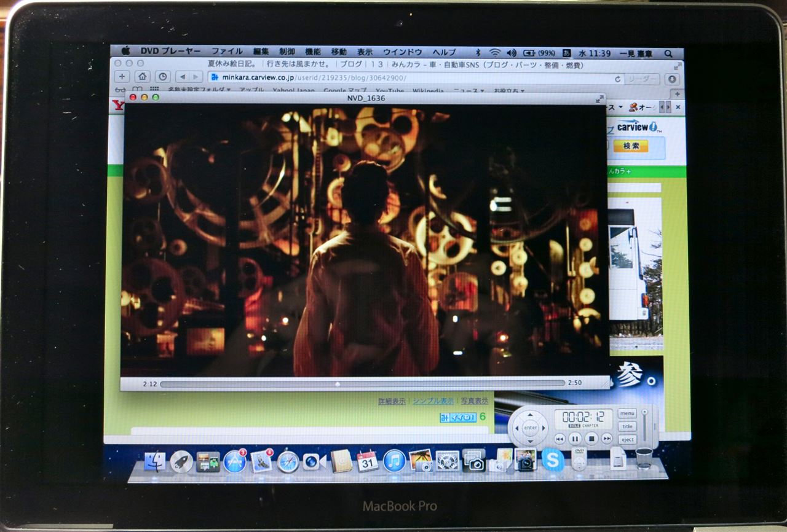Image resolution: width=787 pixels, height=532 pixels.
Task: Open the volume control in menu bar
Action: point(511,53)
